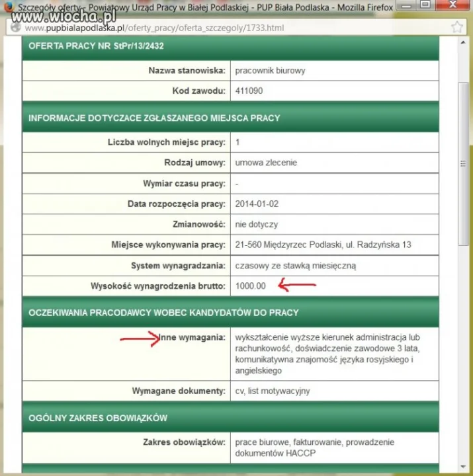Click the cv, list motywacyjny text
The height and width of the screenshot is (476, 473).
[272, 391]
